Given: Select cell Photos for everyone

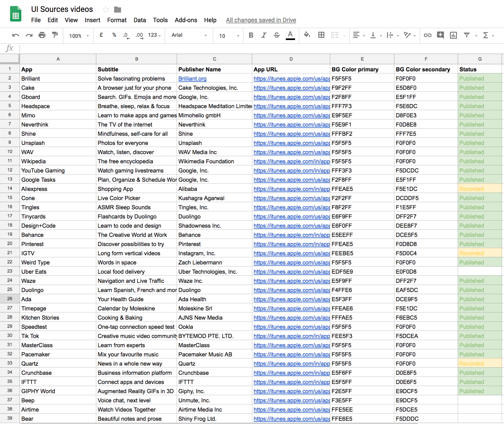Looking at the screenshot, I should click(136, 143).
